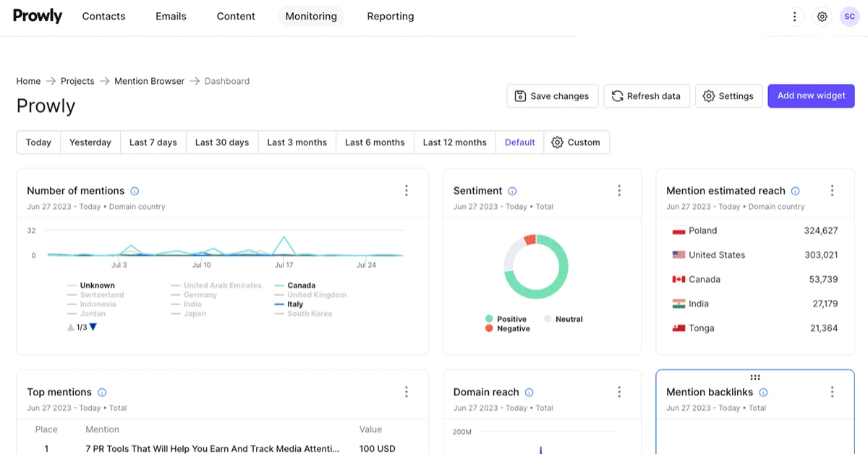Click the Jul 17 spike in mentions chart

pos(284,245)
